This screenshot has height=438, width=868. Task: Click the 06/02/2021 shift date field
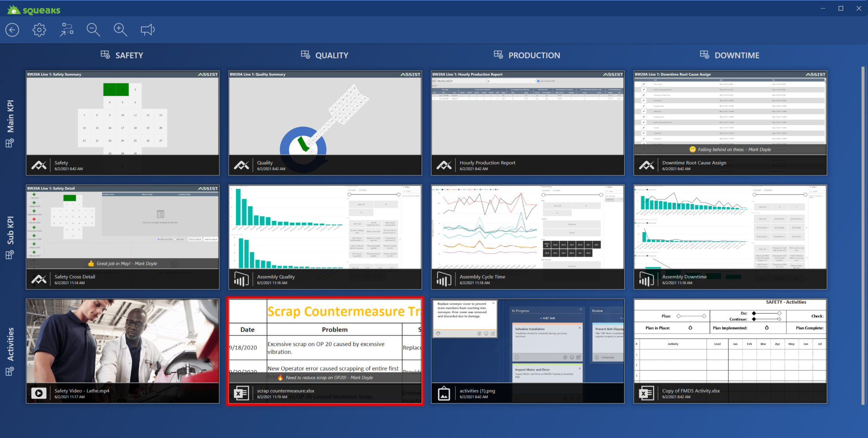coord(452,81)
